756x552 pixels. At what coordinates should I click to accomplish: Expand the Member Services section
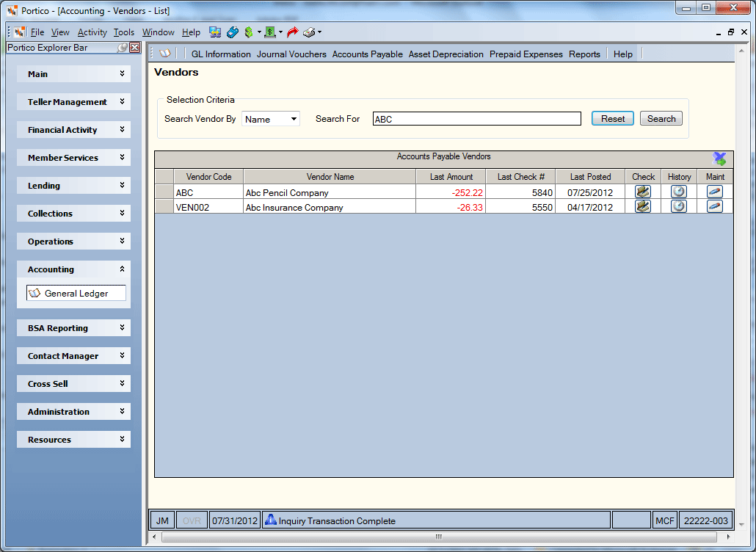pyautogui.click(x=74, y=158)
